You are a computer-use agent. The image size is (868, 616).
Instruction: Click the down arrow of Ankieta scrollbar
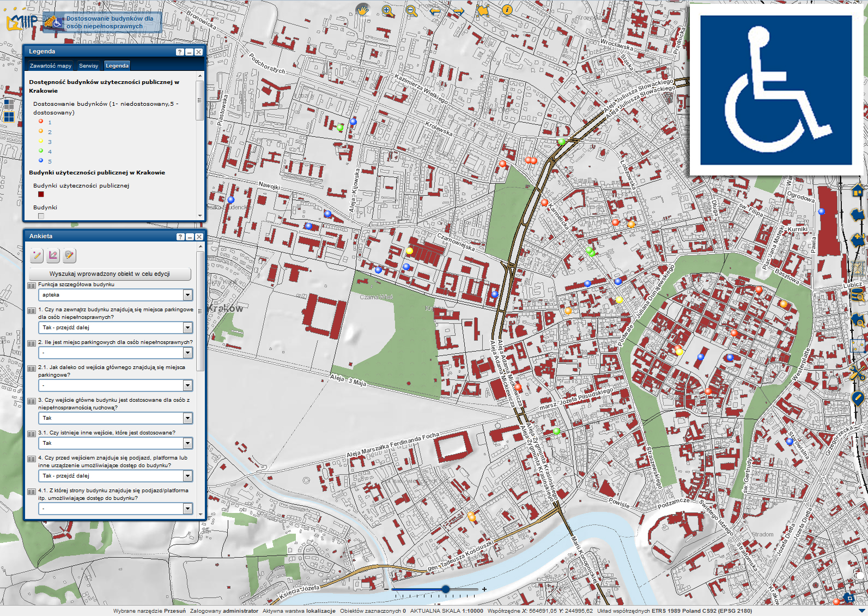[x=200, y=514]
